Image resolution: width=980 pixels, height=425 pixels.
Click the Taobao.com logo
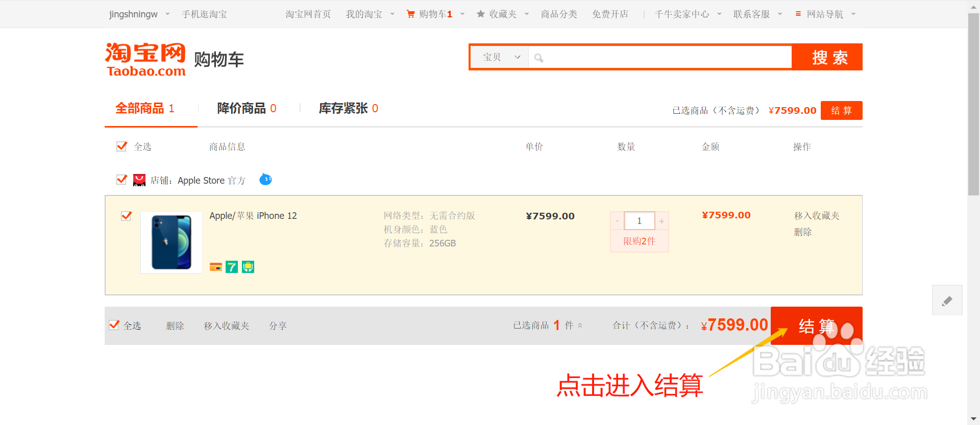[145, 60]
